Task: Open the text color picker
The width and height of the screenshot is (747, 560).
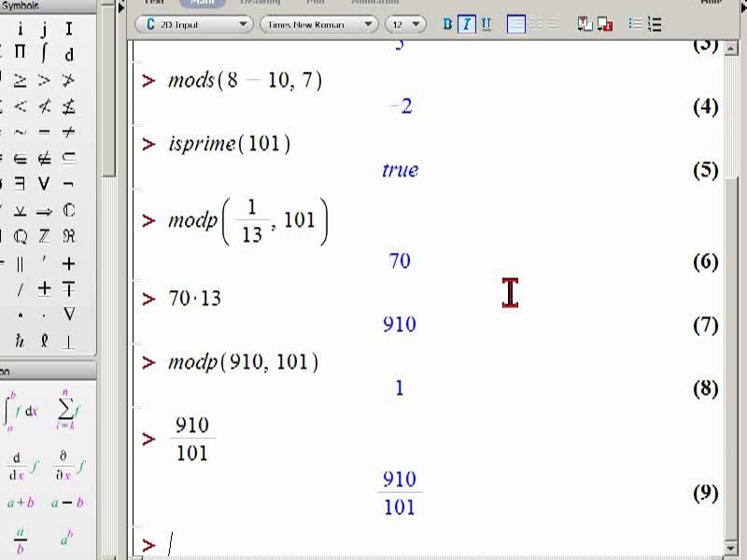Action: pos(585,24)
